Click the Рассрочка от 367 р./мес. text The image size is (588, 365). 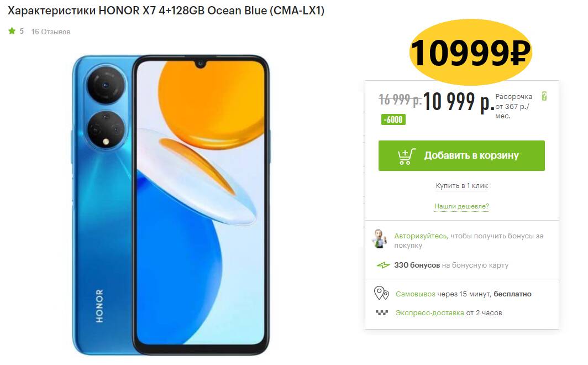pyautogui.click(x=513, y=106)
